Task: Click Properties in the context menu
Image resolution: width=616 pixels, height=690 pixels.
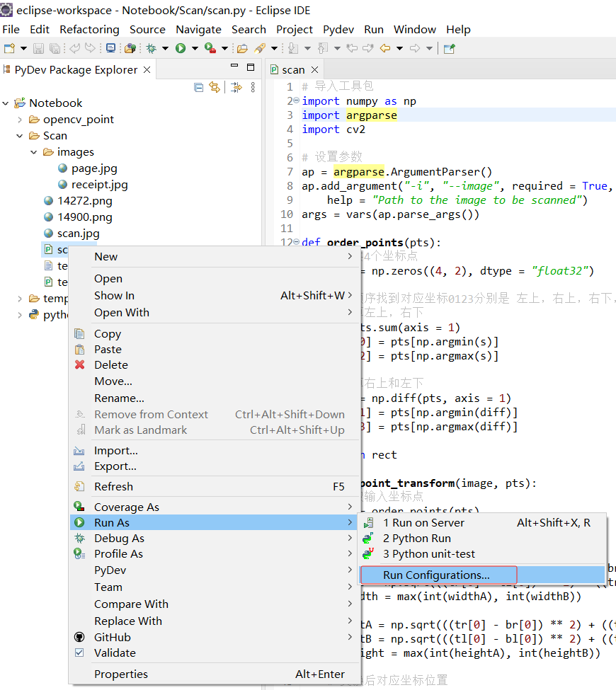Action: tap(215, 674)
